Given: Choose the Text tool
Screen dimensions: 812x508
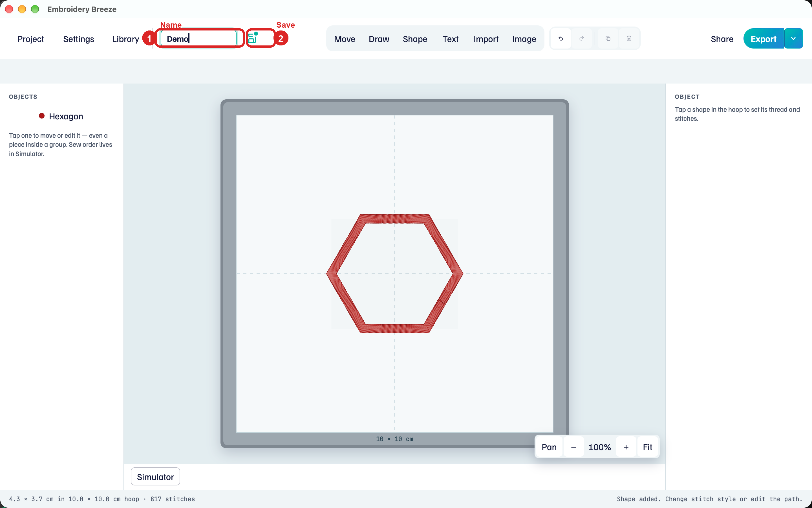Looking at the screenshot, I should pyautogui.click(x=450, y=39).
